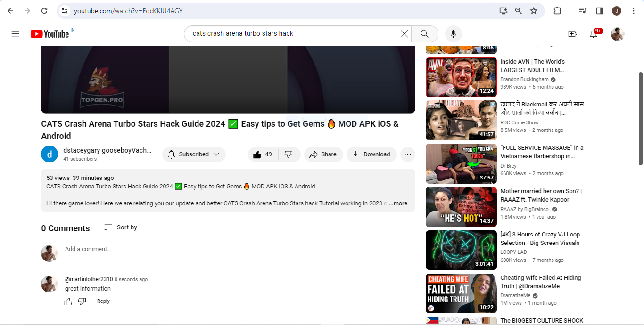The height and width of the screenshot is (325, 644).
Task: Dislike the 'great information' comment
Action: click(x=82, y=301)
